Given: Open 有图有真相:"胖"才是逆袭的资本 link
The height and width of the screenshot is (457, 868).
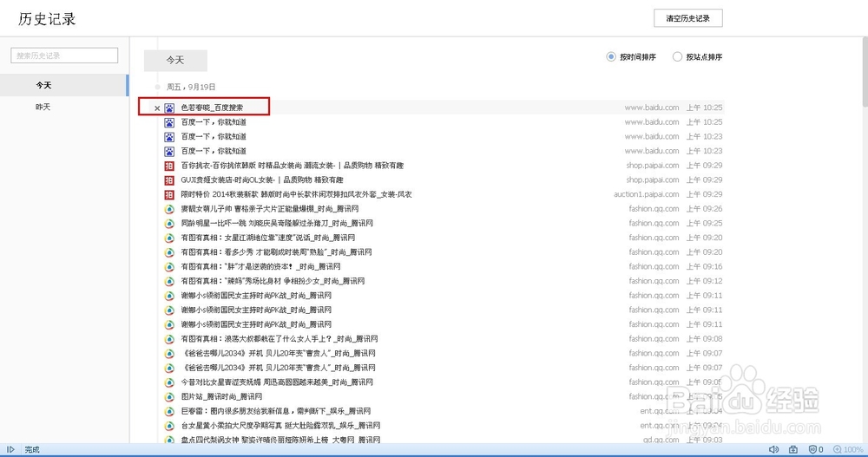Looking at the screenshot, I should [x=260, y=267].
